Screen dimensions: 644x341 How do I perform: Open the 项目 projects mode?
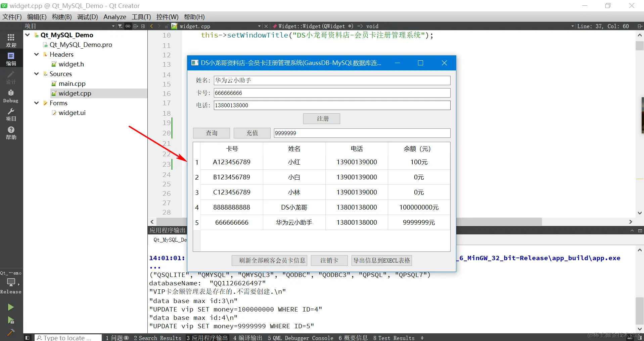[11, 115]
